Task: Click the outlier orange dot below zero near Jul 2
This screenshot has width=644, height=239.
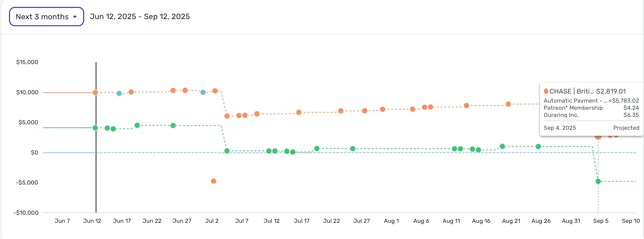Action: [213, 181]
